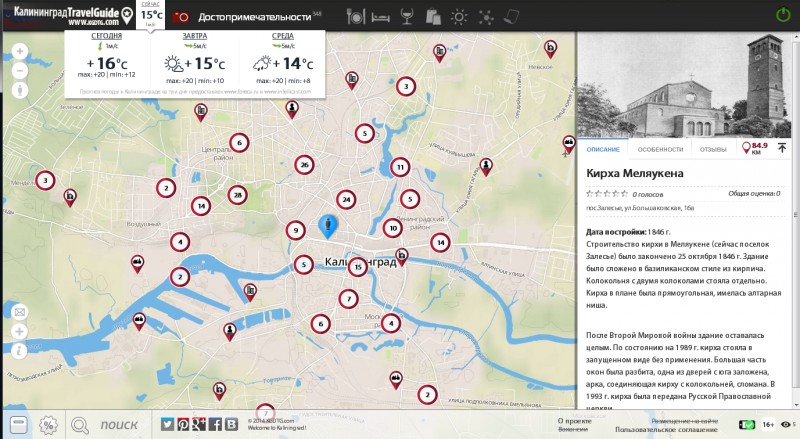Share on Google Plus
Viewport: 800px width, 439px height.
click(199, 424)
